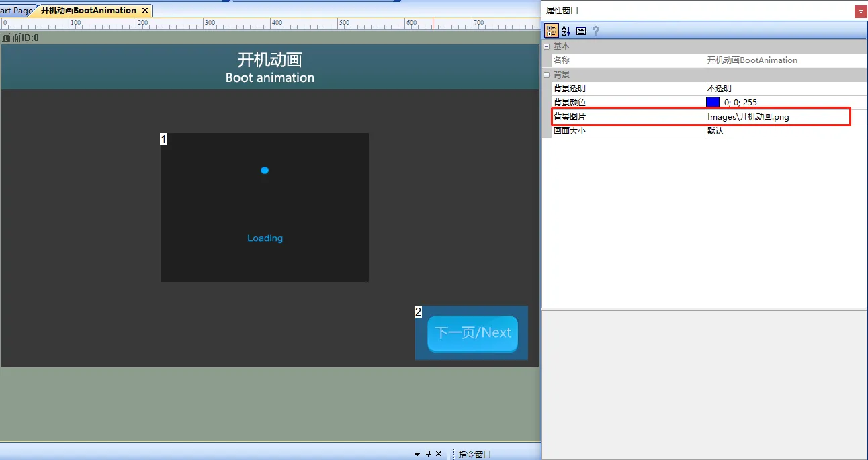Viewport: 868px width, 460px height.
Task: Select the 画面大小 property label
Action: [x=569, y=131]
